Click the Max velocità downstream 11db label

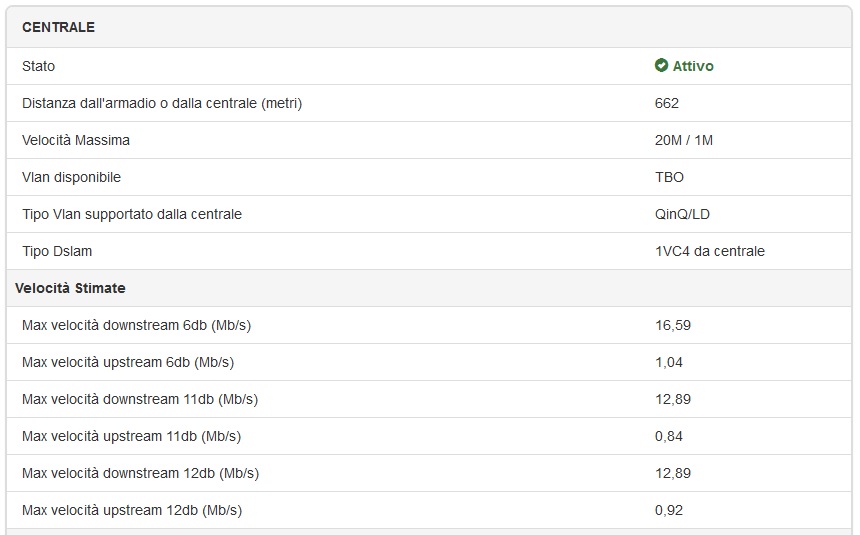coord(140,399)
